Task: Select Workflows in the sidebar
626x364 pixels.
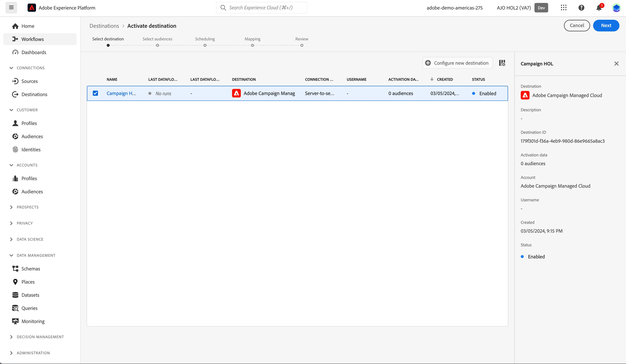Action: [40, 39]
